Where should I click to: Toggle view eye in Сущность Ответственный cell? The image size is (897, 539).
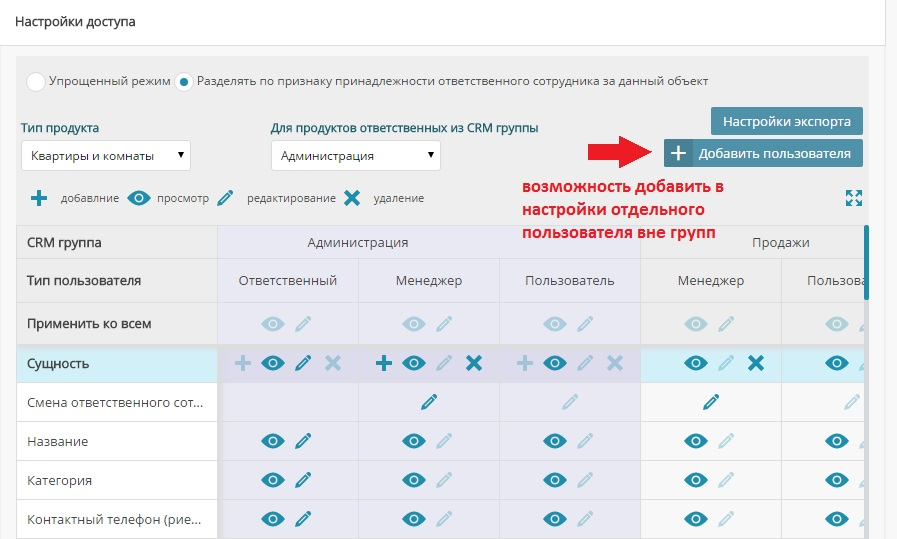point(273,364)
